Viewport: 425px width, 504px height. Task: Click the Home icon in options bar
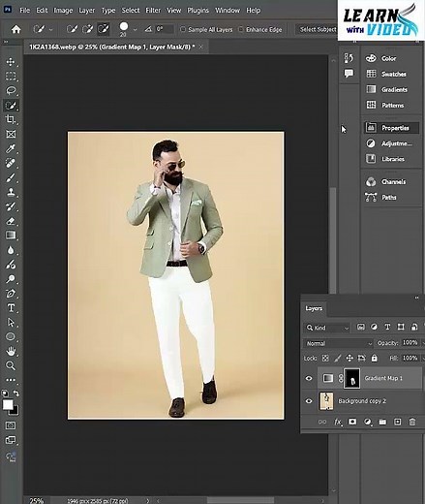coord(15,29)
